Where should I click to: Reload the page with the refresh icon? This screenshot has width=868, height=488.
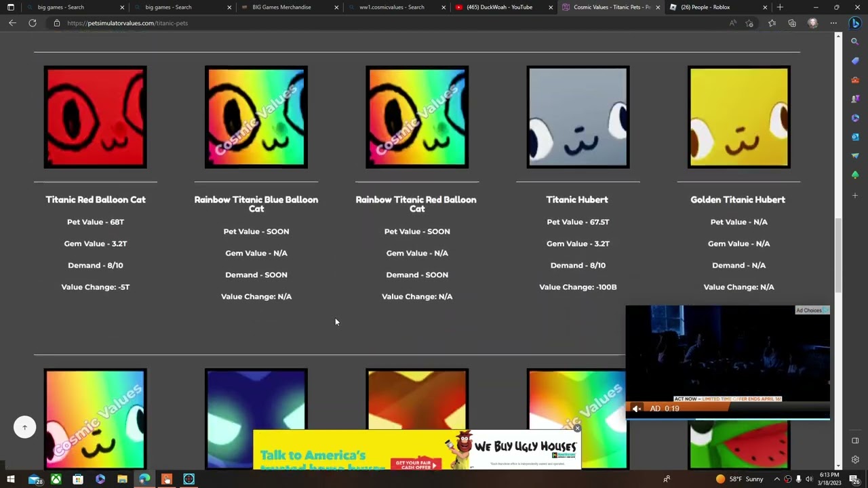tap(32, 23)
